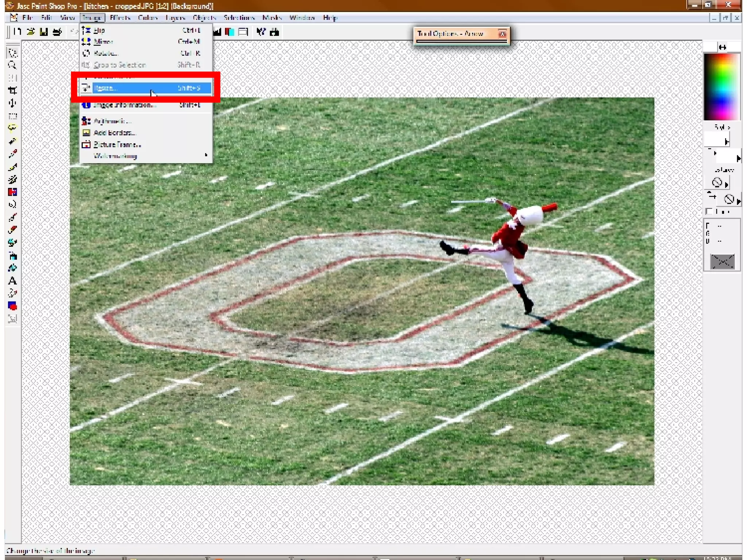Image resolution: width=747 pixels, height=560 pixels.
Task: Open the foreground texture flyout arrow
Action: pos(726,184)
